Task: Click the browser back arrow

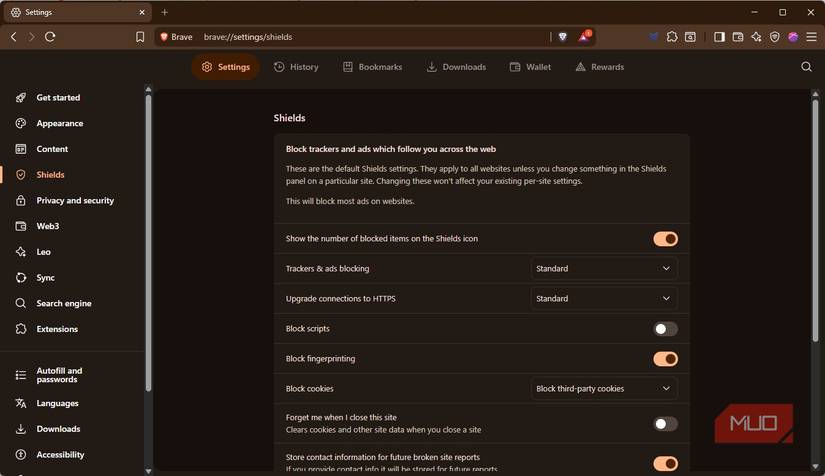Action: point(14,37)
